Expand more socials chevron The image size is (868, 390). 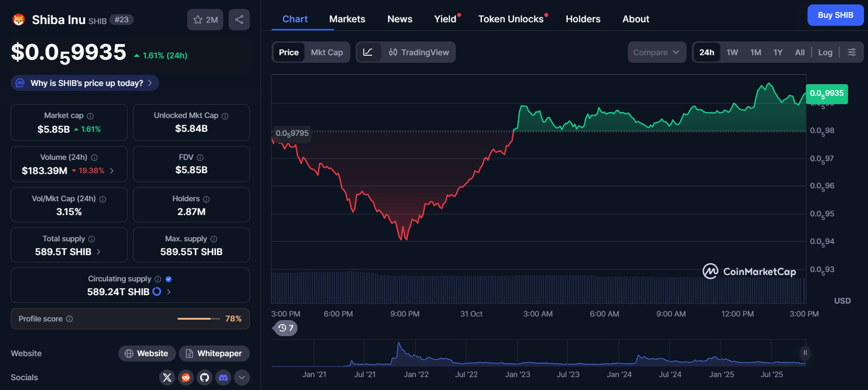coord(241,378)
